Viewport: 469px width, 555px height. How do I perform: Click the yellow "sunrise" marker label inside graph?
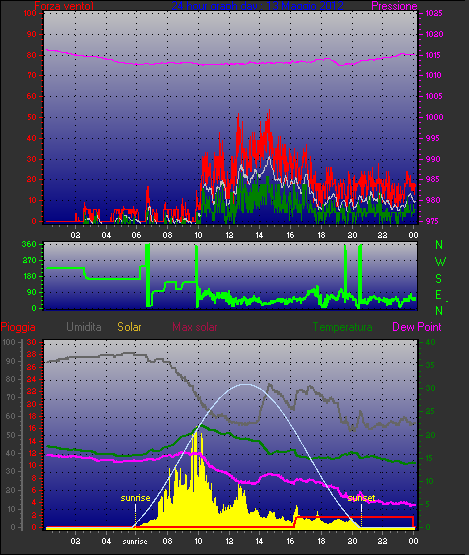[135, 498]
